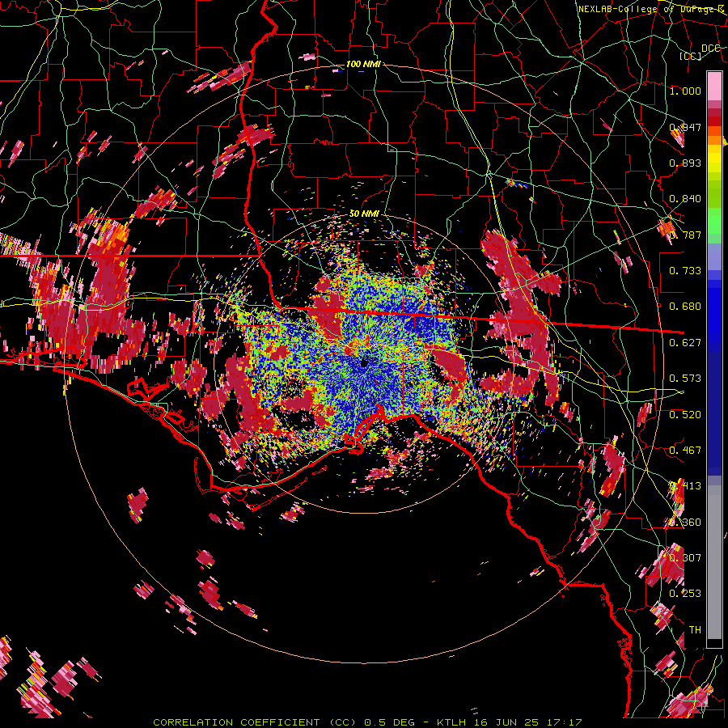The image size is (728, 728).
Task: Click the KTLH radar site center dot
Action: click(364, 362)
